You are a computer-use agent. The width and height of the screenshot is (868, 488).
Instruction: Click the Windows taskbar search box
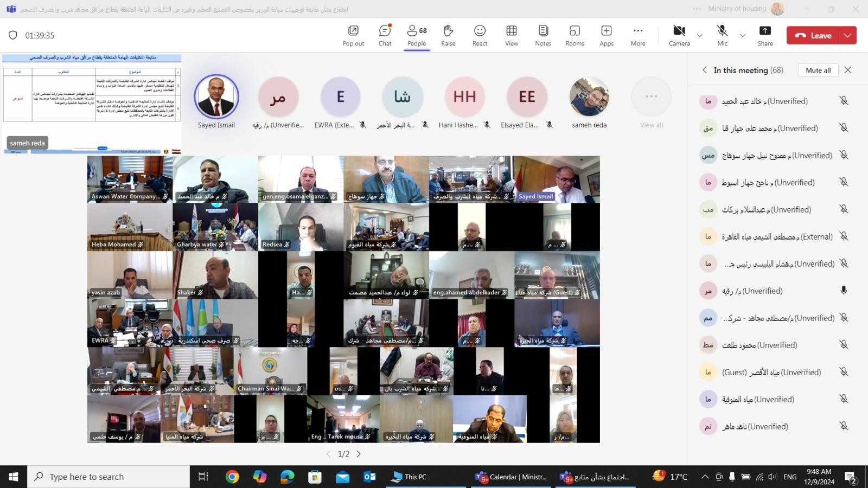108,477
